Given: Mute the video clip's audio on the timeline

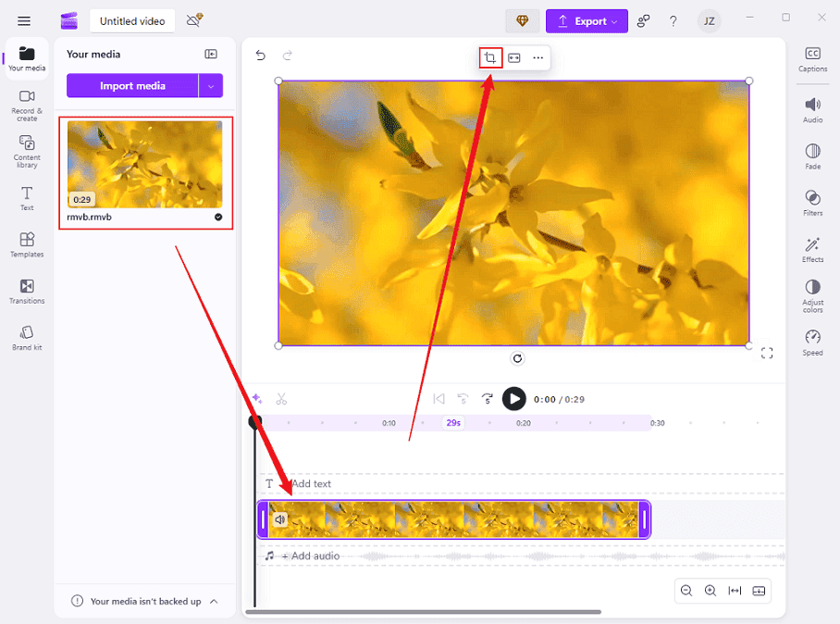Looking at the screenshot, I should point(280,519).
